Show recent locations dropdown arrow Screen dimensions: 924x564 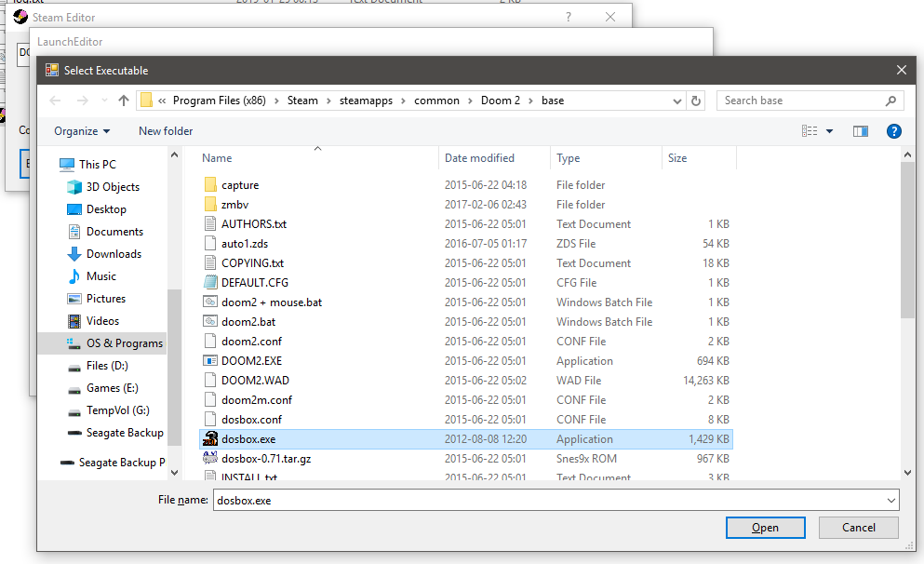click(x=104, y=101)
